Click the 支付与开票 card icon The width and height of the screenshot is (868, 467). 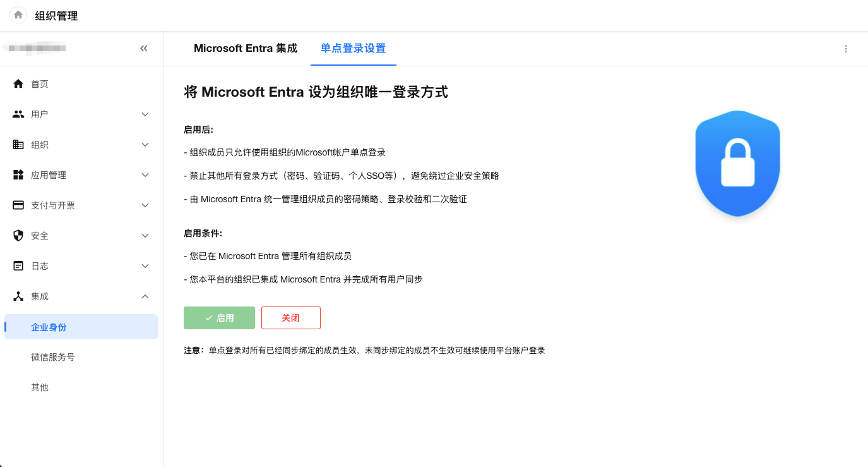click(18, 205)
